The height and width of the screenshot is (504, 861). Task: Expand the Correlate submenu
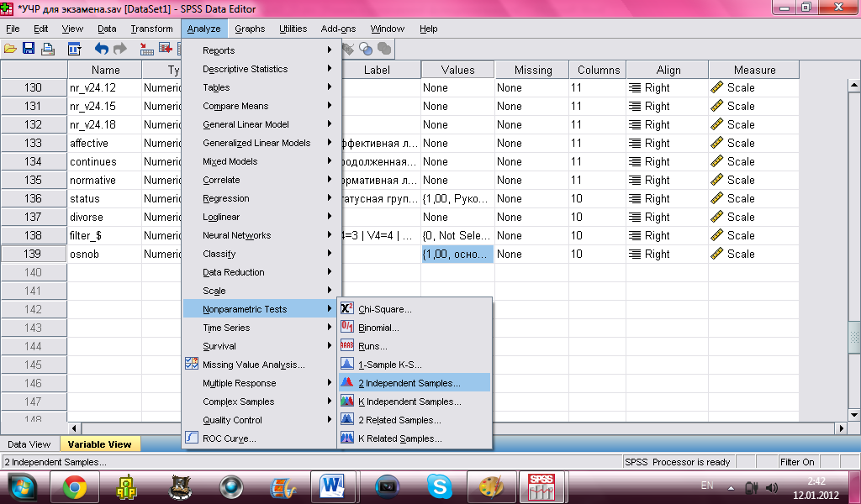261,180
